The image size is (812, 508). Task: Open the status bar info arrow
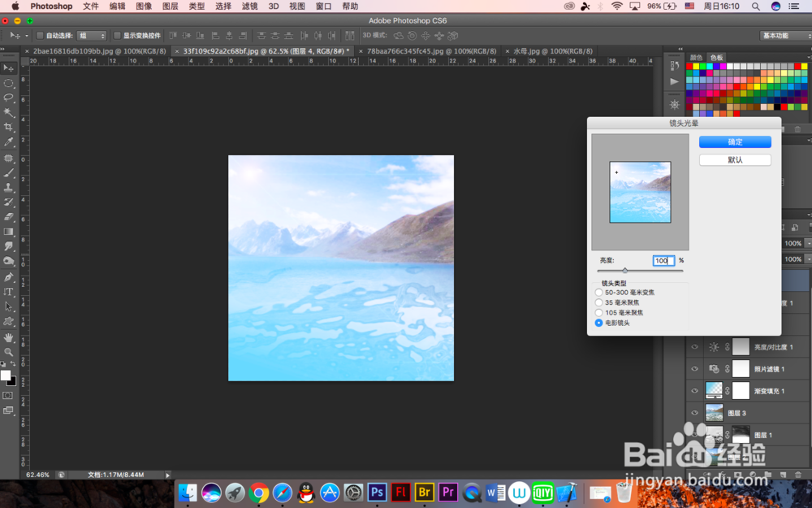pyautogui.click(x=167, y=475)
